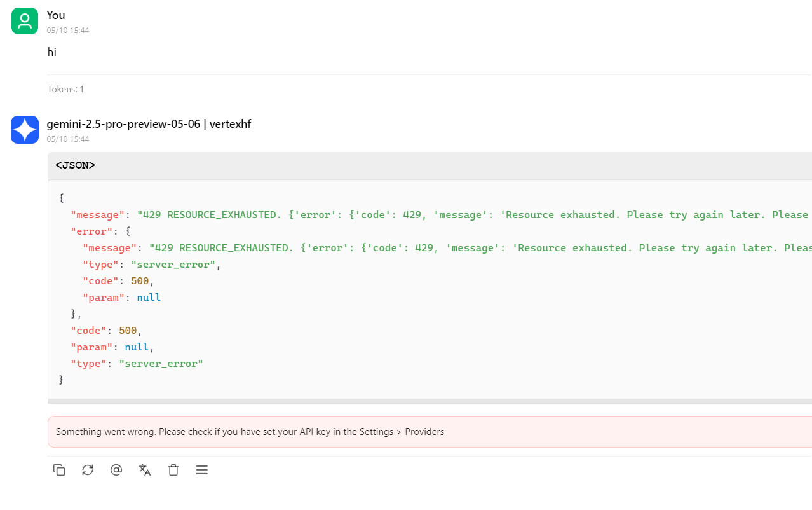812x510 pixels.
Task: Click the nested "param": null line
Action: tap(121, 298)
